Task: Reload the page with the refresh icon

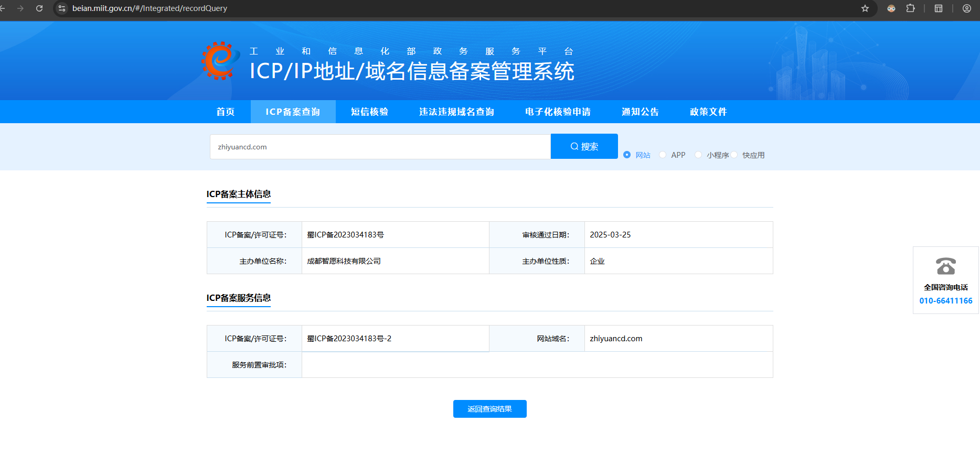Action: pyautogui.click(x=39, y=8)
